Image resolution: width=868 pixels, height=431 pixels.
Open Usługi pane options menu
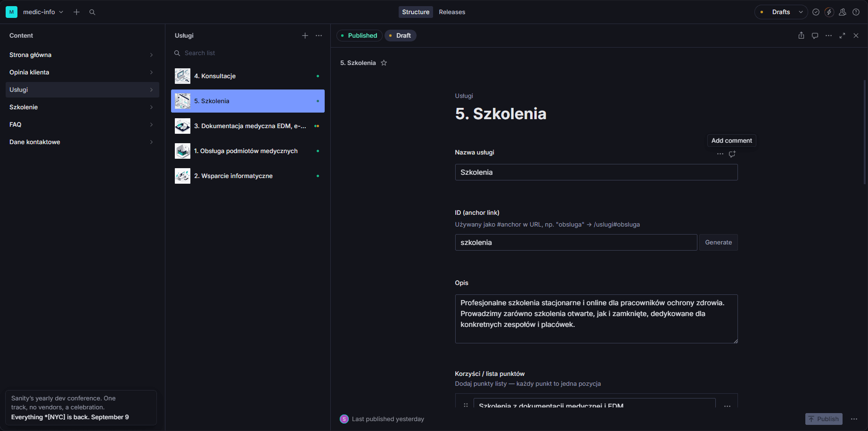319,35
